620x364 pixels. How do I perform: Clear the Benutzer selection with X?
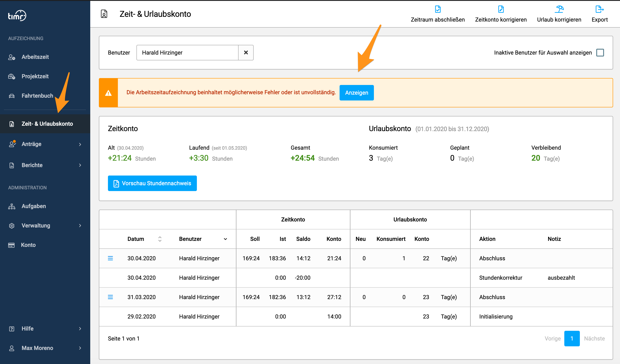pos(246,53)
